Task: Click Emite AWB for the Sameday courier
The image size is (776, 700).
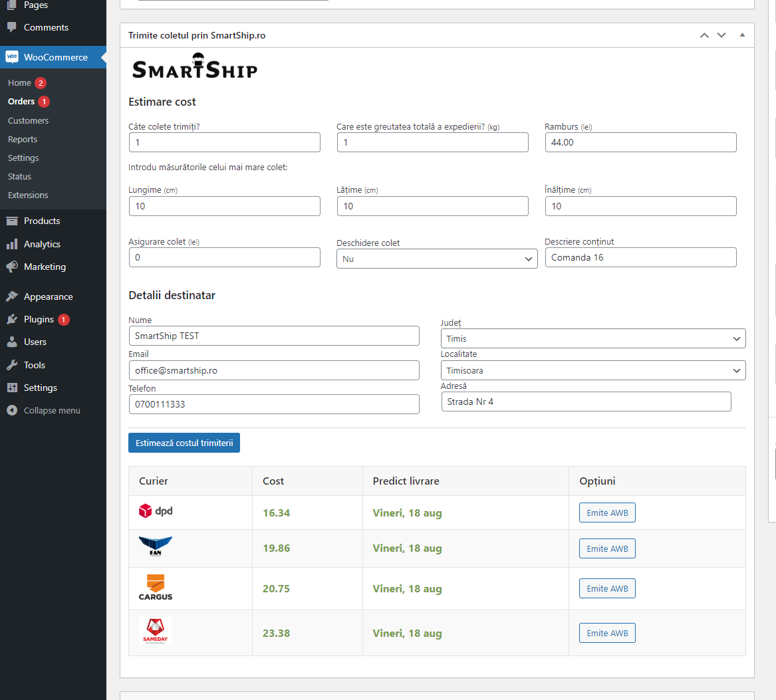Action: (607, 633)
